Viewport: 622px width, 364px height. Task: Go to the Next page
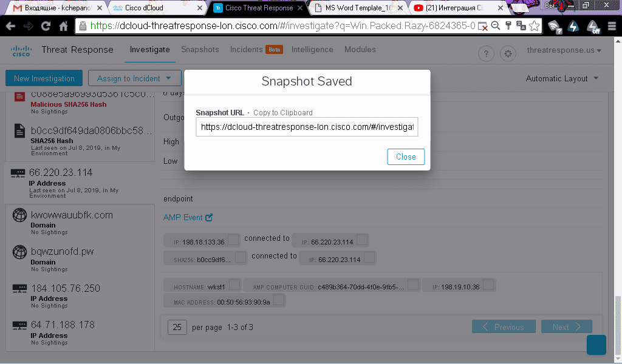567,327
